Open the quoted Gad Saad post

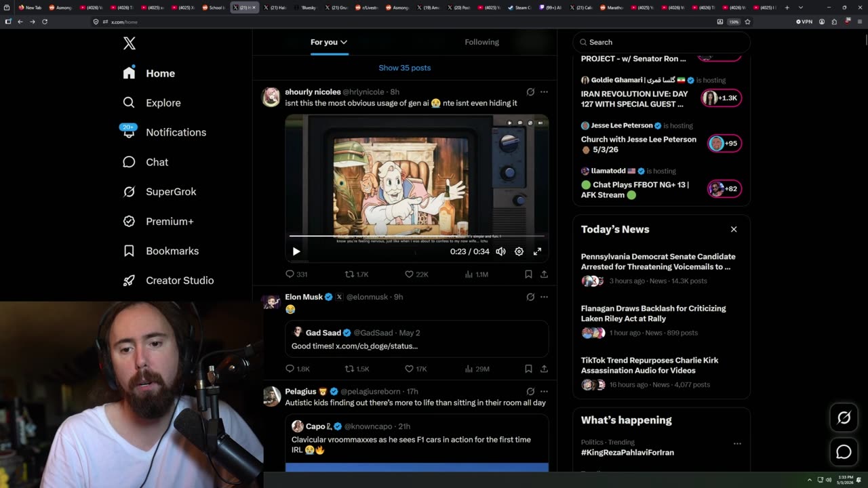(417, 339)
